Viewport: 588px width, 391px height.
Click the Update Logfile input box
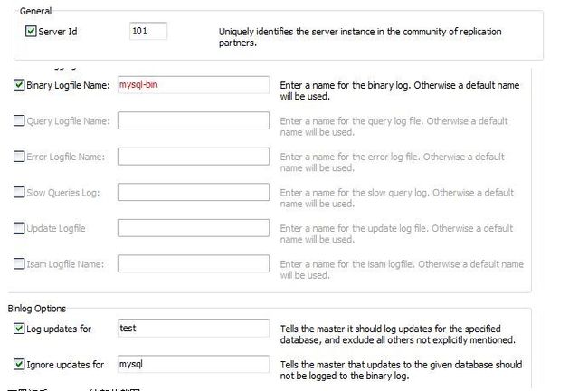point(193,228)
